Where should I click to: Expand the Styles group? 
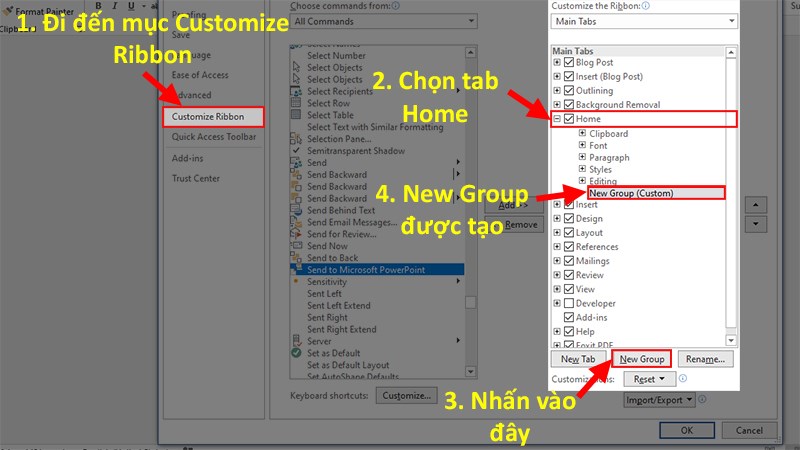point(582,168)
